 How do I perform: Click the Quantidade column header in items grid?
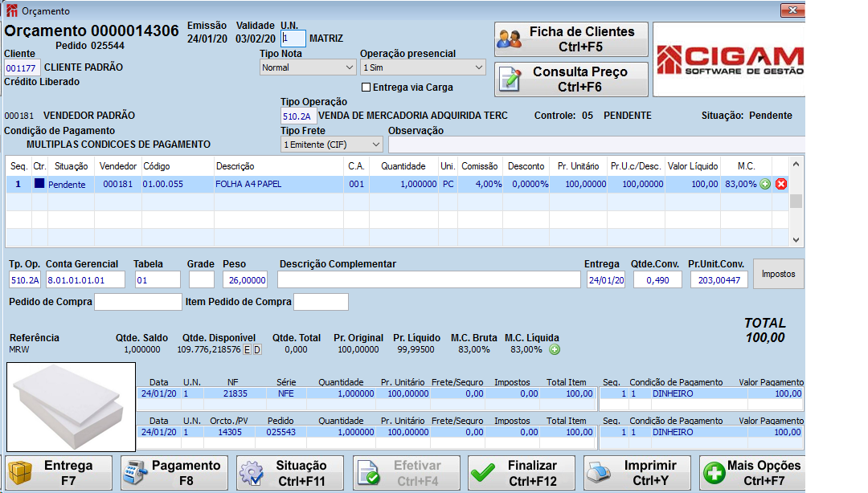(403, 166)
